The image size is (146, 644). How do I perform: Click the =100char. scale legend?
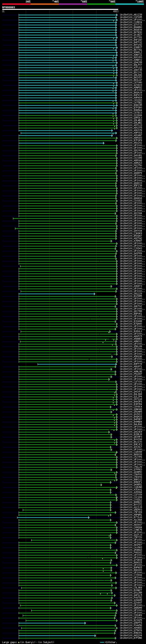[x=108, y=642]
